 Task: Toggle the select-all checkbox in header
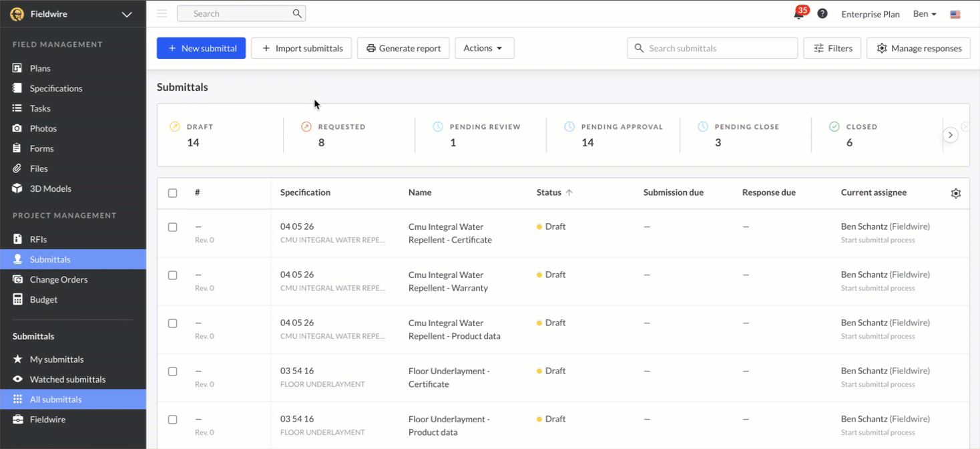pos(172,193)
